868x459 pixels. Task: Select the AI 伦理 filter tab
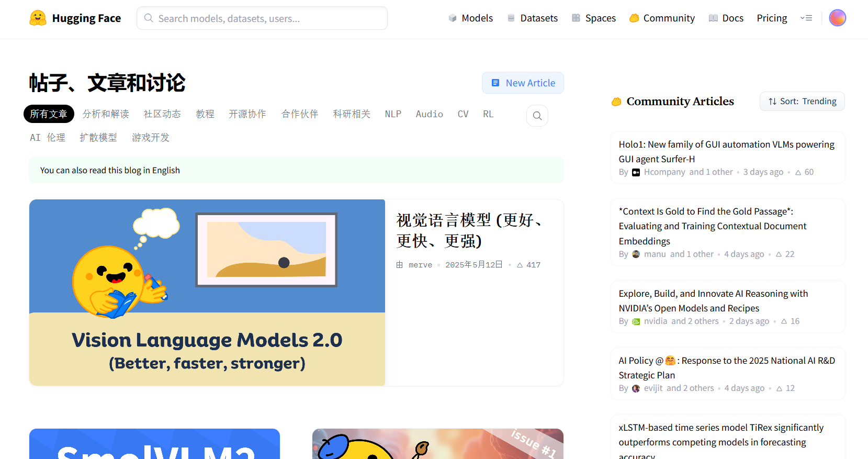pyautogui.click(x=48, y=138)
